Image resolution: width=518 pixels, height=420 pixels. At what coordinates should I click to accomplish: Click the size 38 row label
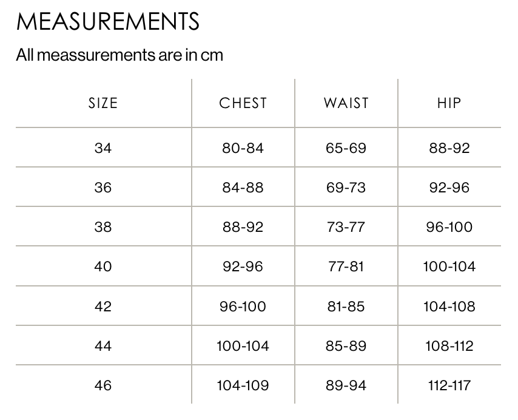point(103,226)
